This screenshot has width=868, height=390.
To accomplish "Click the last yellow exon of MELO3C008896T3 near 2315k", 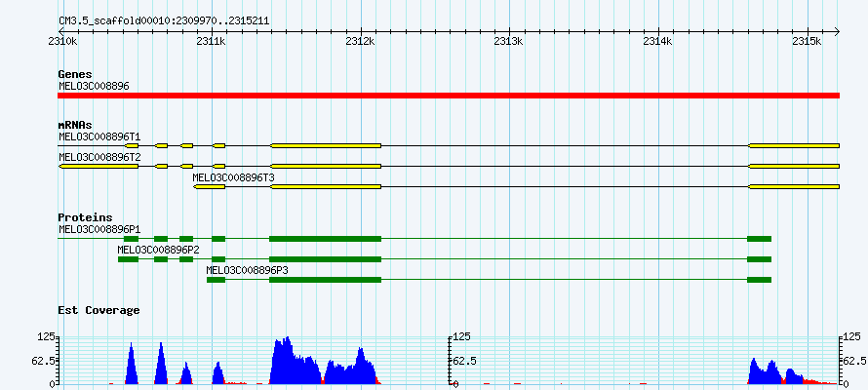I will 794,187.
